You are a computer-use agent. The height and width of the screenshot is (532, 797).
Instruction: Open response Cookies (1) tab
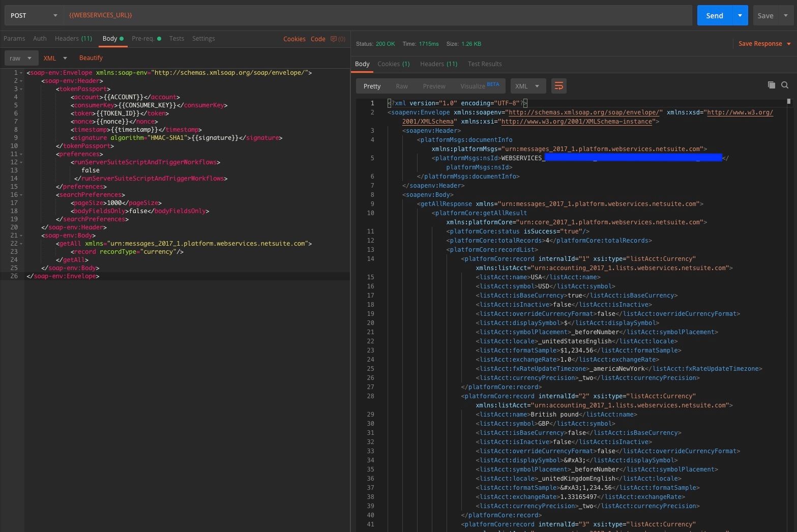pos(393,64)
